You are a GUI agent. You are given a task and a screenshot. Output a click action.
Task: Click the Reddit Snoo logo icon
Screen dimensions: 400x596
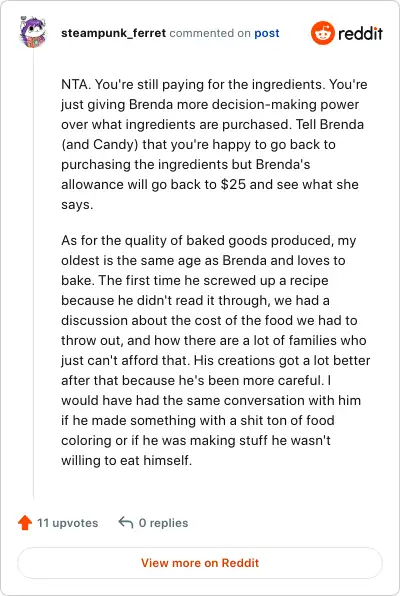point(322,33)
